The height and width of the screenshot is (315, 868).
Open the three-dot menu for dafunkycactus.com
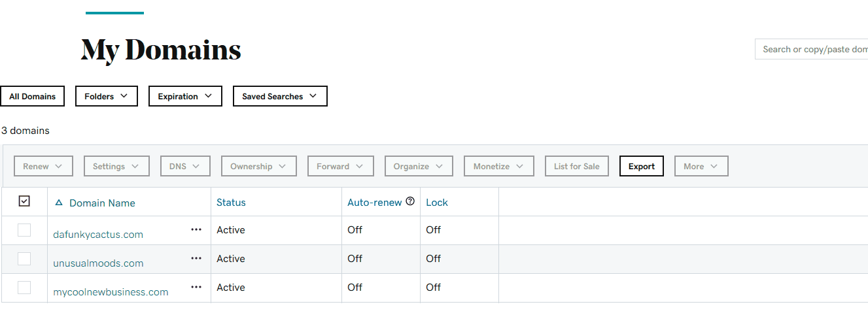[196, 229]
